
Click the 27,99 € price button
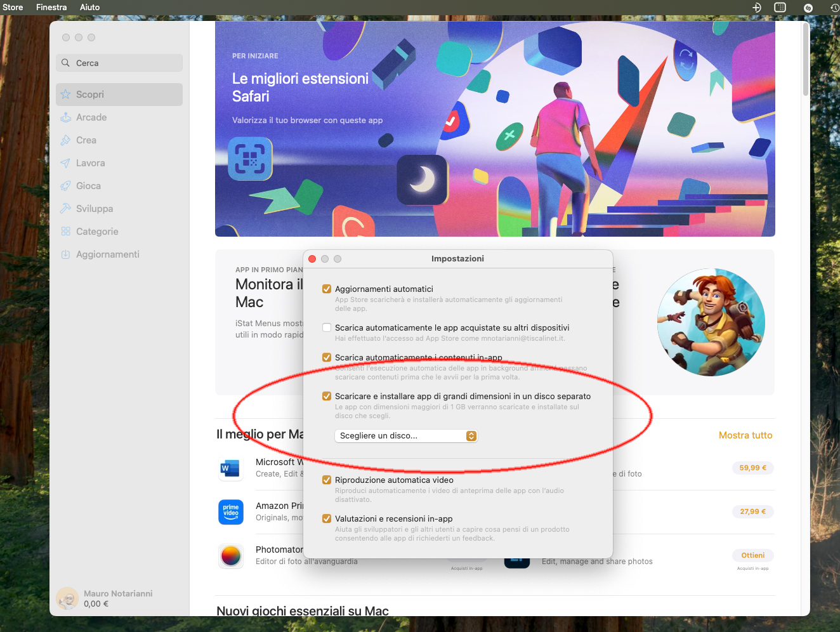click(x=753, y=512)
